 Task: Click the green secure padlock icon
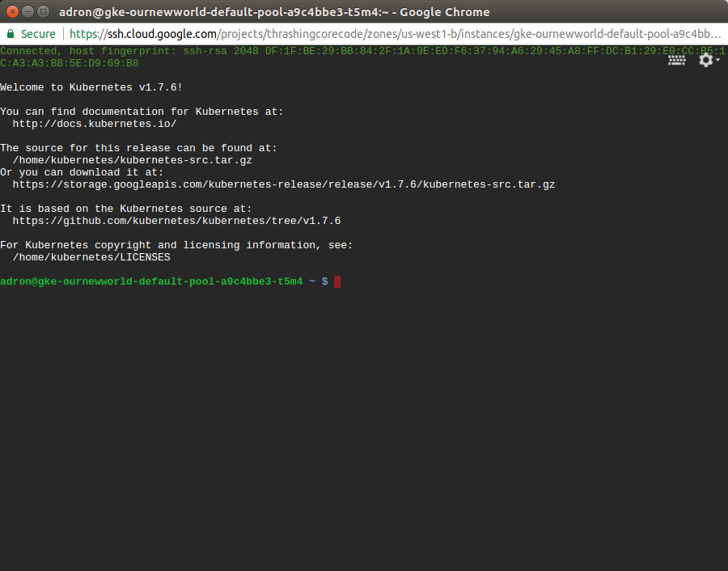(11, 34)
